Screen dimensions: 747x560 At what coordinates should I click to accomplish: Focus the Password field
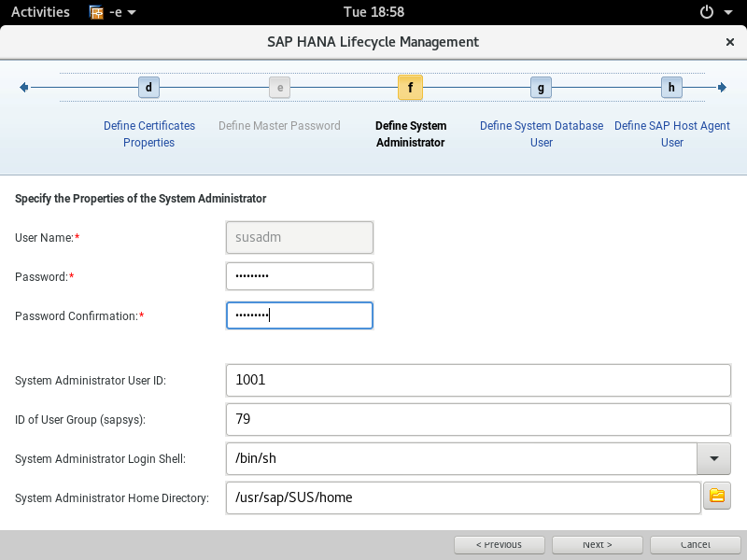(x=300, y=276)
